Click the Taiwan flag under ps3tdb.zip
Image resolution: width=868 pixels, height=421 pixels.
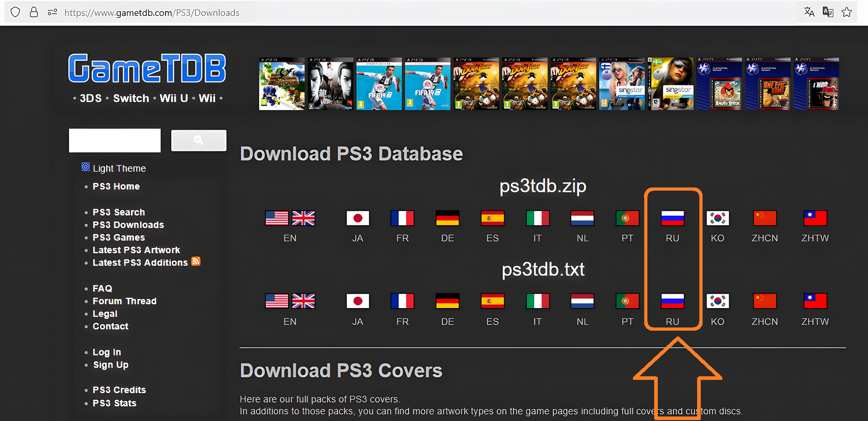coord(815,218)
